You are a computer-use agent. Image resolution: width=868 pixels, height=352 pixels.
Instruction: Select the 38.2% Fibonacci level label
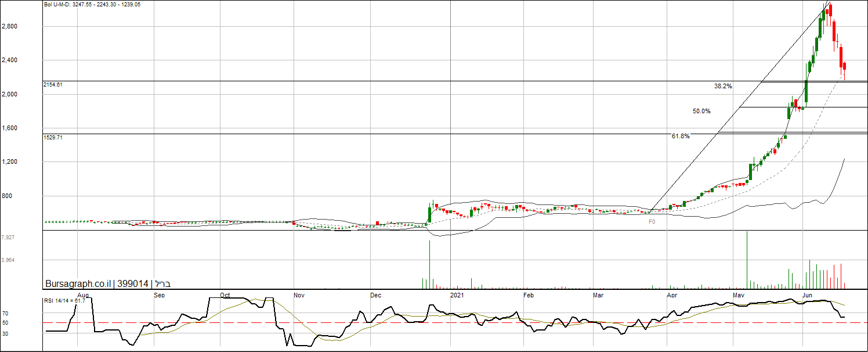[723, 86]
